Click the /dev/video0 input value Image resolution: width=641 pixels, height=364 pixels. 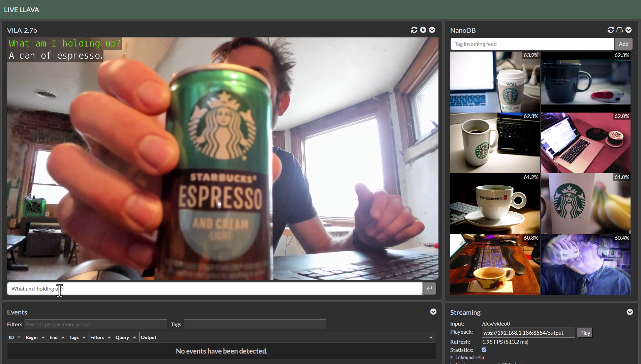point(496,324)
